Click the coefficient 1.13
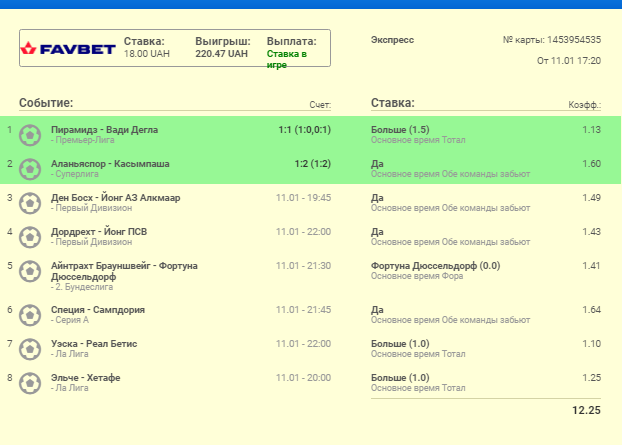622x445 pixels. [x=591, y=130]
